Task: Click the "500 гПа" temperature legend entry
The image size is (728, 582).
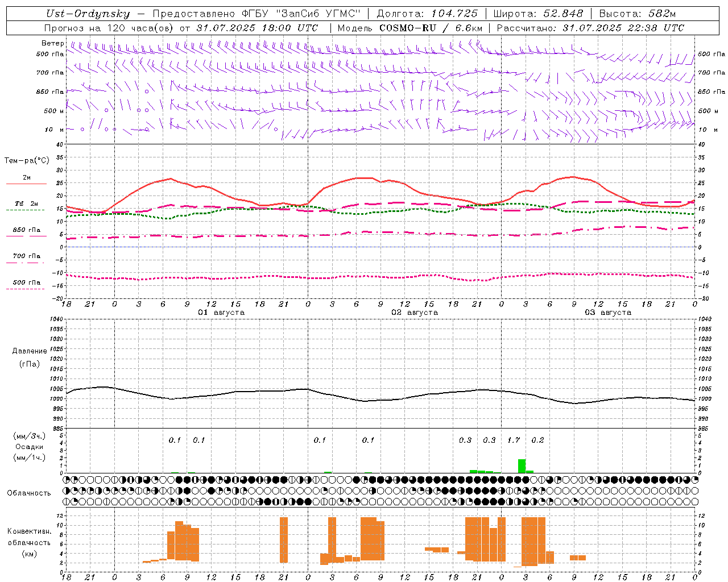Action: (x=27, y=282)
